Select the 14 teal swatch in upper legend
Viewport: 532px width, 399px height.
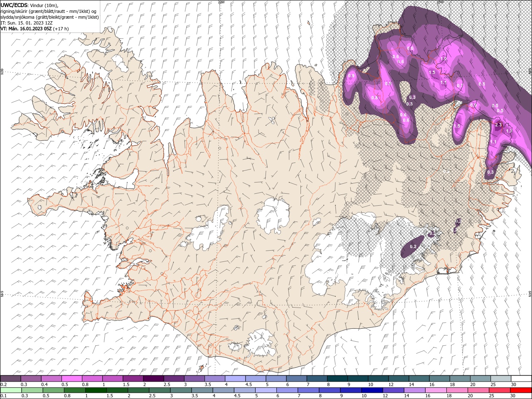pyautogui.click(x=419, y=379)
